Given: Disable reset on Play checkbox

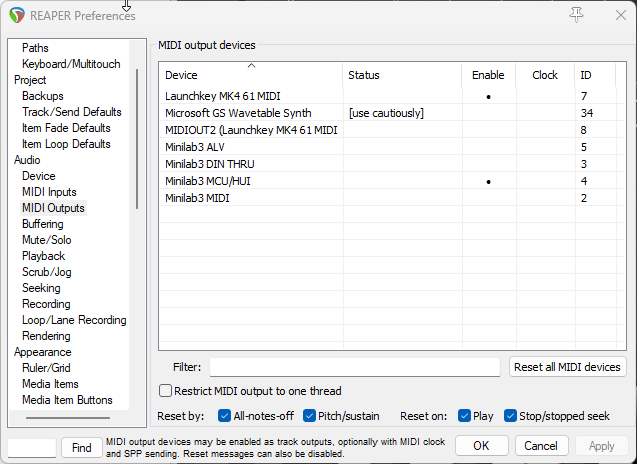Looking at the screenshot, I should point(465,416).
